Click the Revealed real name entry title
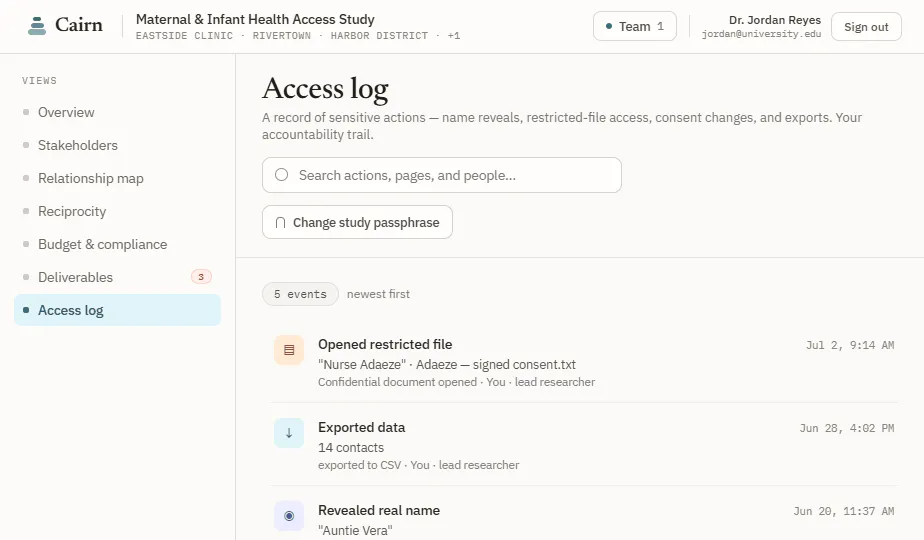Screen dimensions: 924x540 [x=379, y=511]
